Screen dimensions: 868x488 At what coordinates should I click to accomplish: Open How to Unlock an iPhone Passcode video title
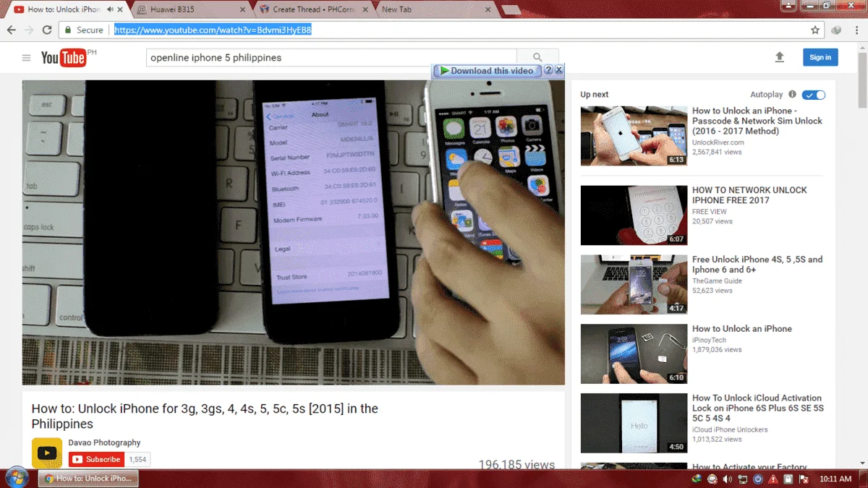[757, 121]
